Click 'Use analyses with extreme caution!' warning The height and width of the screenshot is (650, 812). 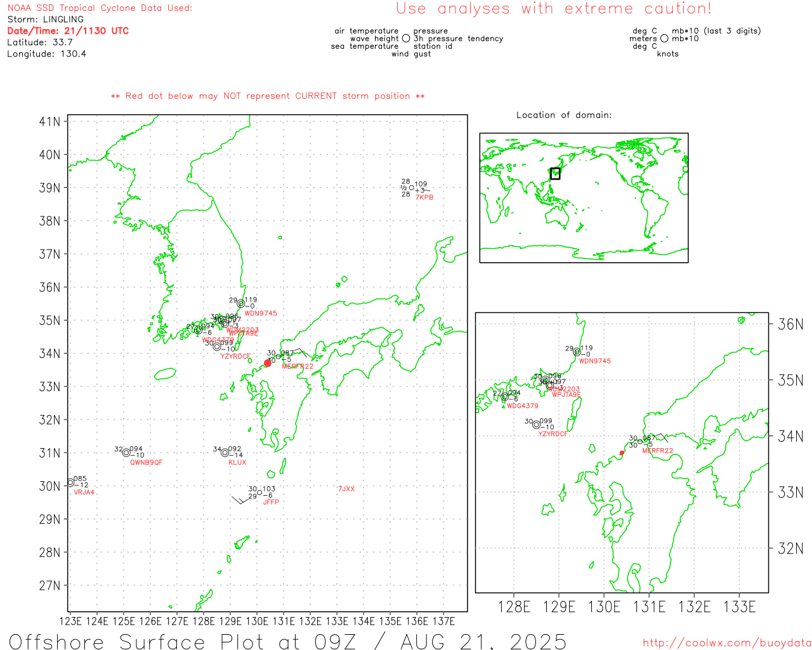pyautogui.click(x=554, y=9)
